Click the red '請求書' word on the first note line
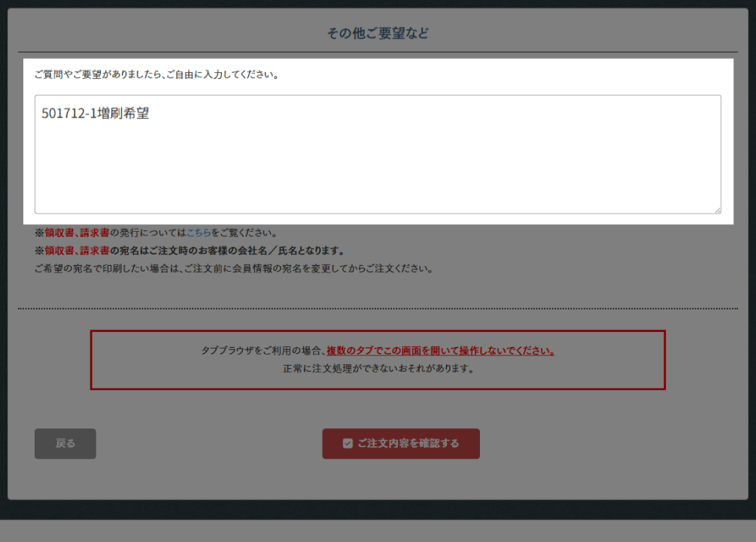Image resolution: width=756 pixels, height=542 pixels. (x=95, y=233)
